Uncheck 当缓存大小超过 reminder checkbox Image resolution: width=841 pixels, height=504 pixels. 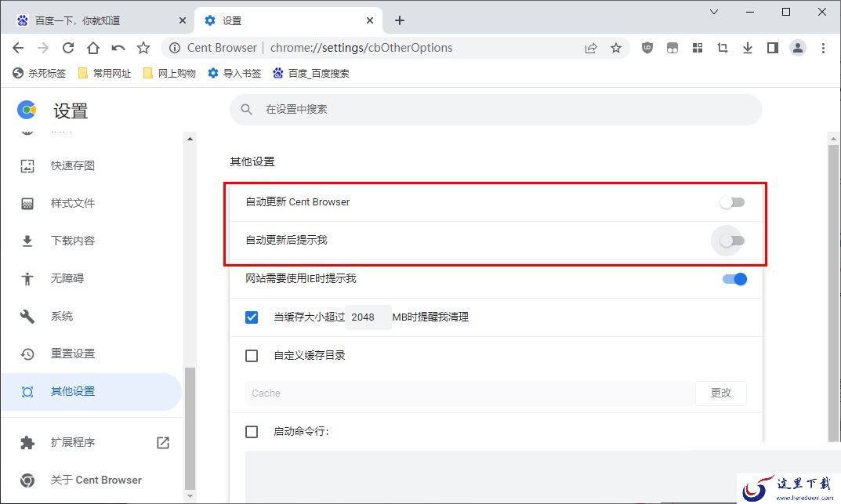(252, 317)
